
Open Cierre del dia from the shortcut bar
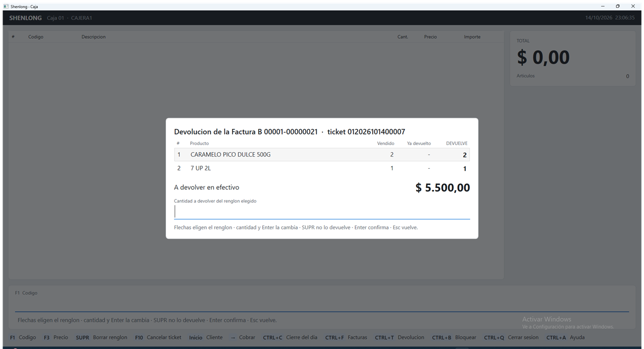click(290, 337)
